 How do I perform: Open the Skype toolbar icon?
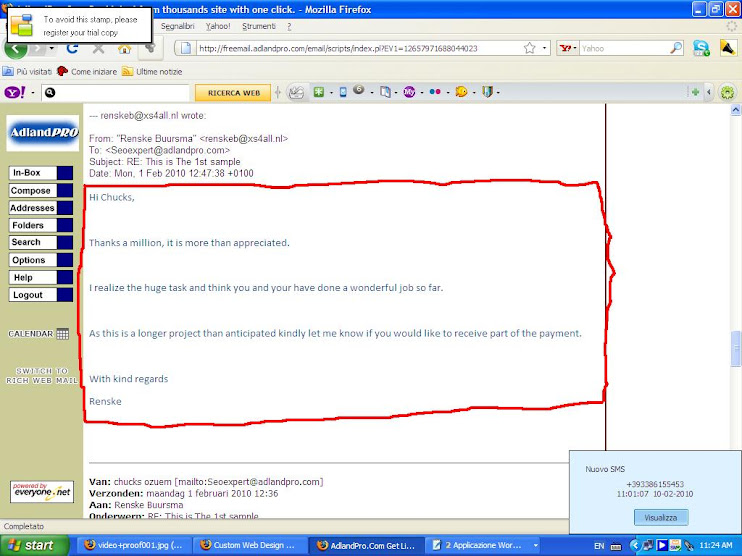click(701, 48)
